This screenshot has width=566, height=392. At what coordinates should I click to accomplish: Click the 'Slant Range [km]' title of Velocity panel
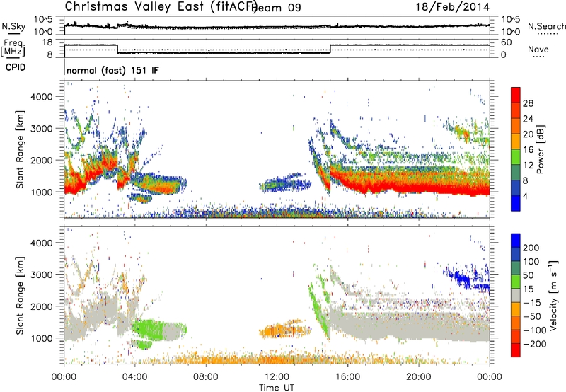[x=20, y=296]
